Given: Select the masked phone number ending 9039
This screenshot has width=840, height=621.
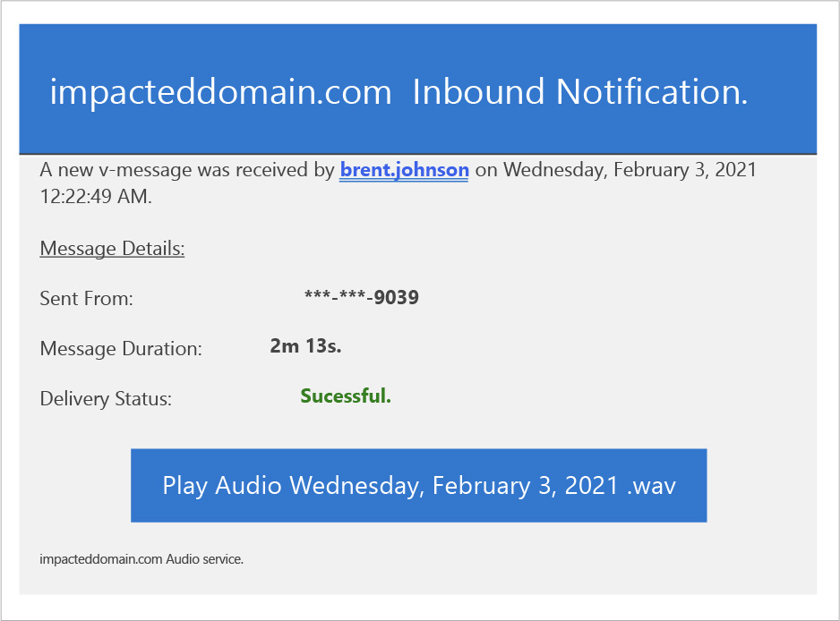Looking at the screenshot, I should pyautogui.click(x=362, y=297).
